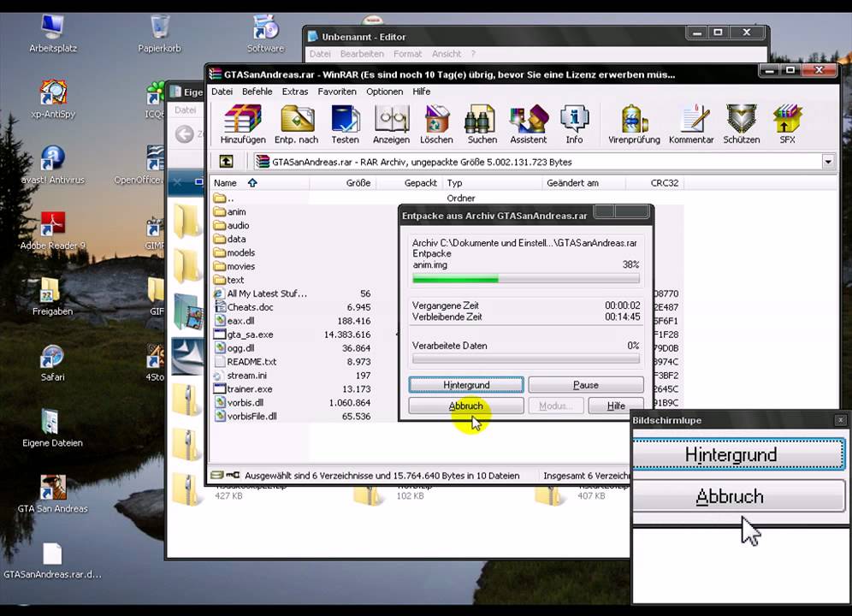Start the Virenprüfung virus scan

[634, 124]
